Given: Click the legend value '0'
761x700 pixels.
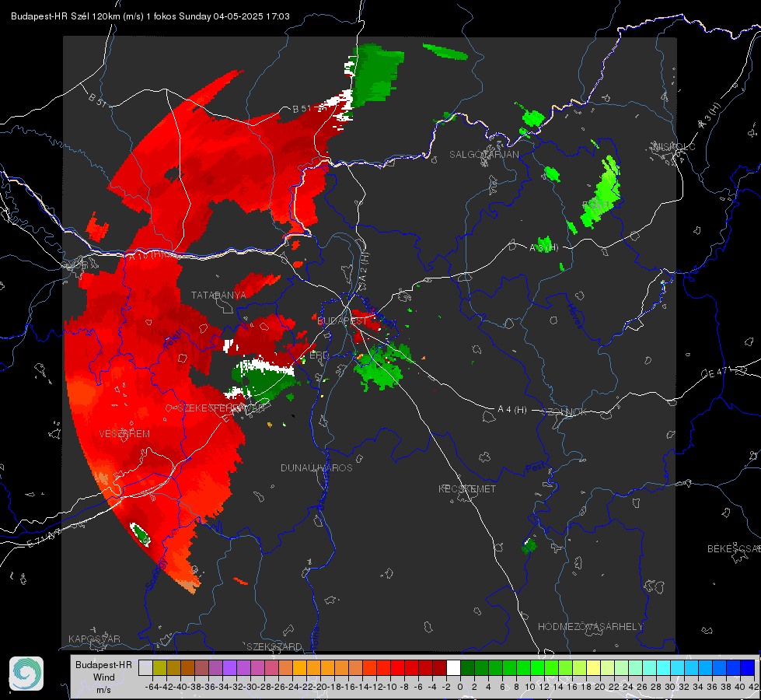Looking at the screenshot, I should click(460, 687).
